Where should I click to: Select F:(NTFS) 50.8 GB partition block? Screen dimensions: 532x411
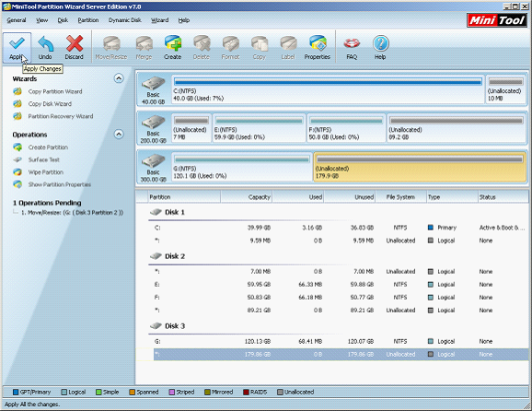[346, 128]
